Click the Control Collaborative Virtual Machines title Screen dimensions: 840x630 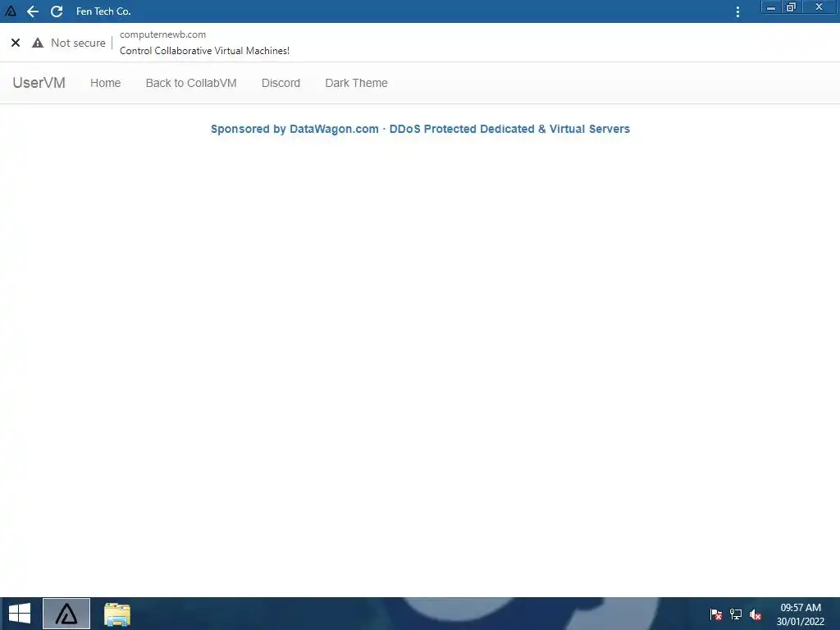(204, 51)
